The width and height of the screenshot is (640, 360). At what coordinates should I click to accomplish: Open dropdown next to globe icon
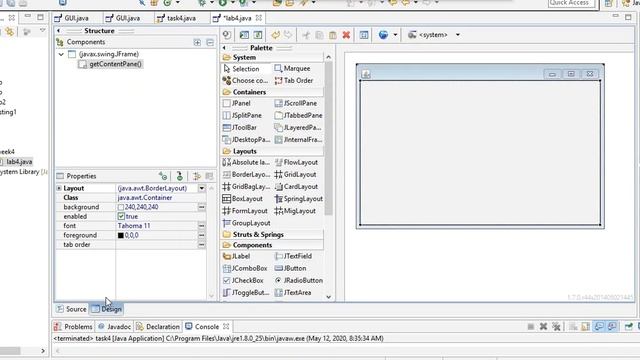click(x=395, y=35)
